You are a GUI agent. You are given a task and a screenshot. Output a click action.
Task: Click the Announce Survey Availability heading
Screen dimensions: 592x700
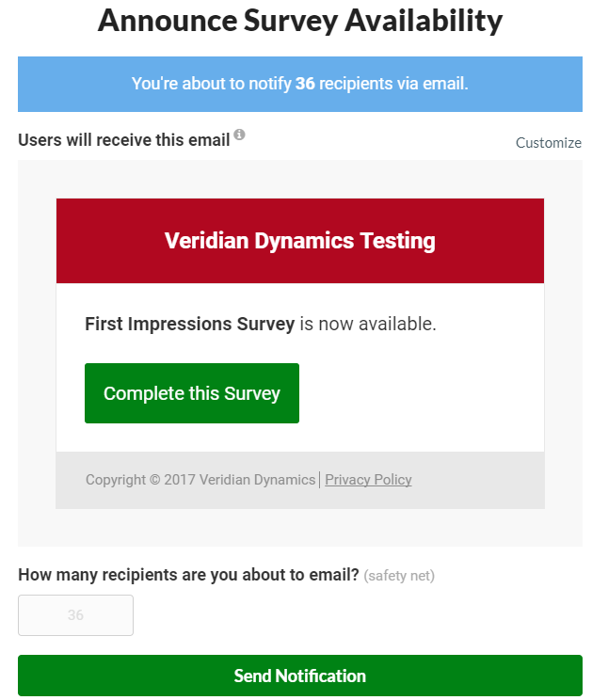[x=300, y=21]
